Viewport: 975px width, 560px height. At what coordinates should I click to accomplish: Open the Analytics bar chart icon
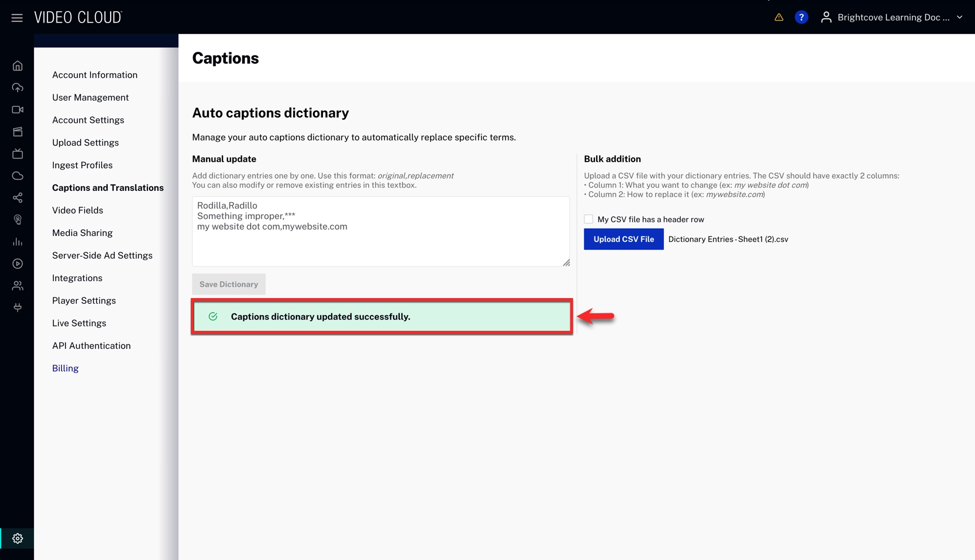click(x=18, y=242)
